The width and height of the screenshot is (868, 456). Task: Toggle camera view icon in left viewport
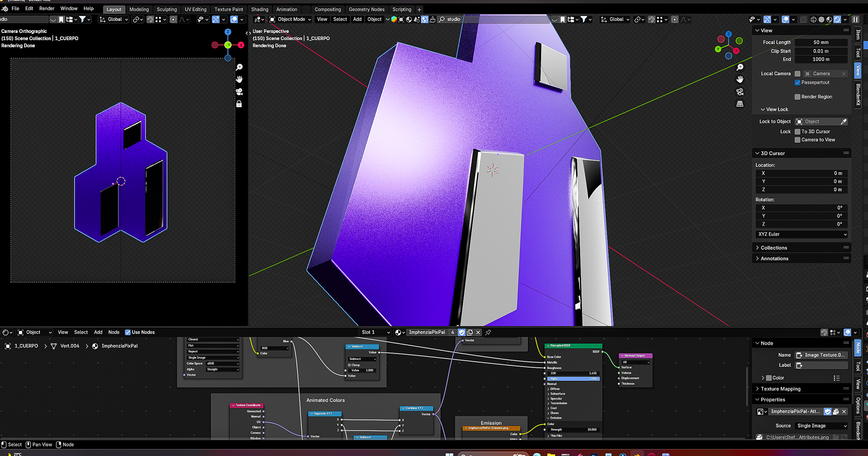tap(239, 91)
